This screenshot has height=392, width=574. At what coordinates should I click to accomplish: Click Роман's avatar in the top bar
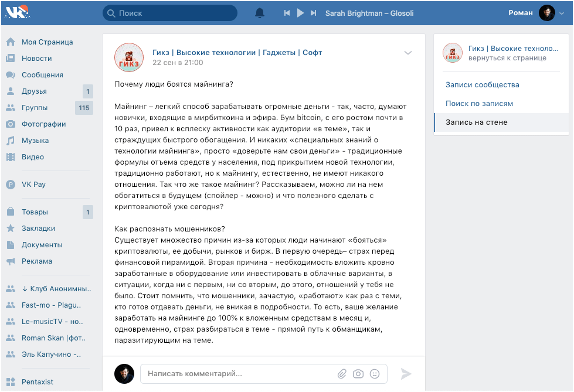pyautogui.click(x=547, y=13)
